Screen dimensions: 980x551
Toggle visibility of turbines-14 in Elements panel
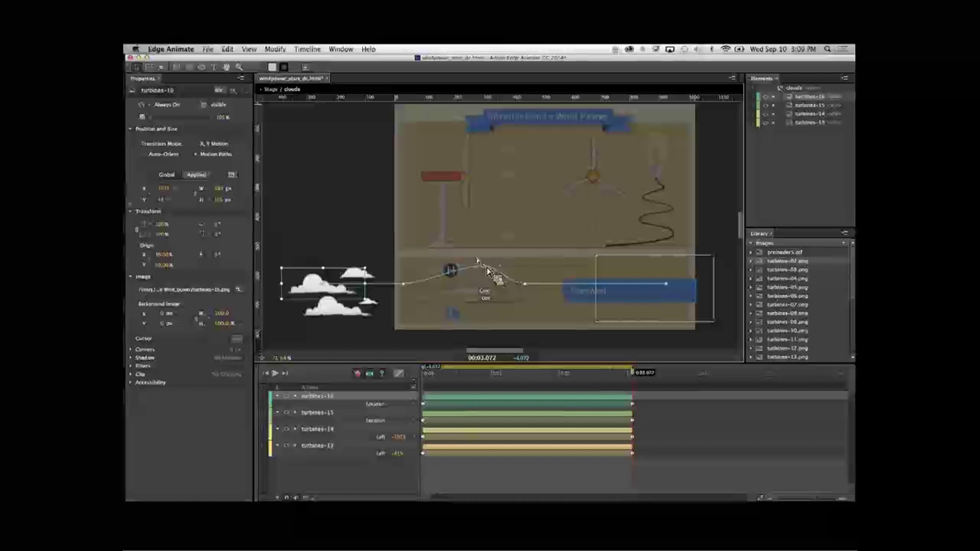pos(766,114)
